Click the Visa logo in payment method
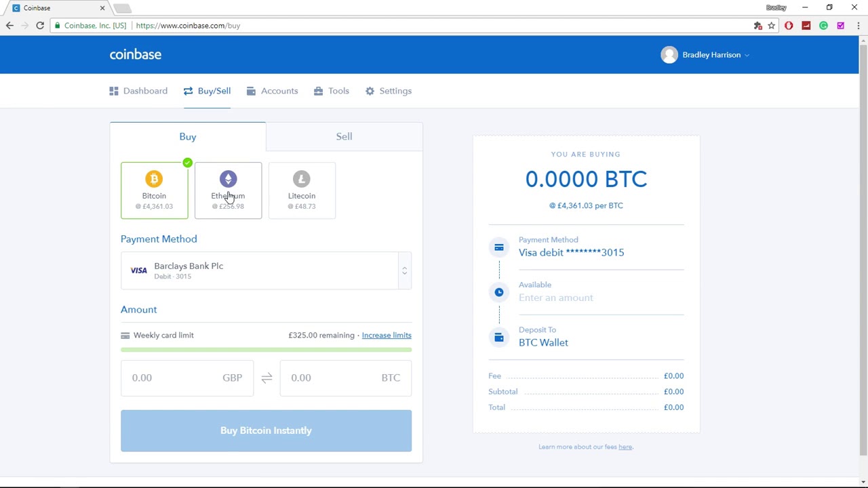Screen dimensions: 868x488 click(138, 270)
